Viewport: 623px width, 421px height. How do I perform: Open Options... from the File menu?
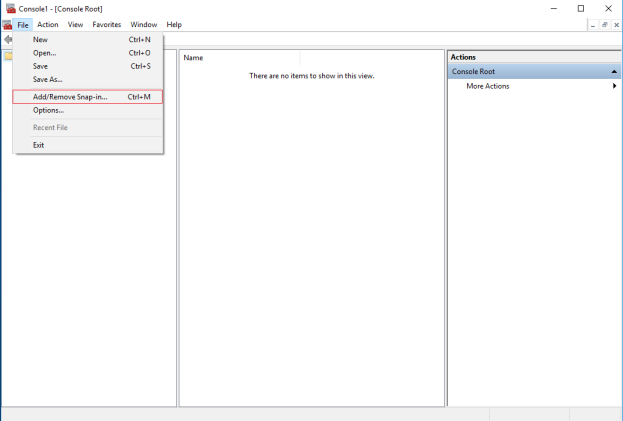click(x=48, y=110)
